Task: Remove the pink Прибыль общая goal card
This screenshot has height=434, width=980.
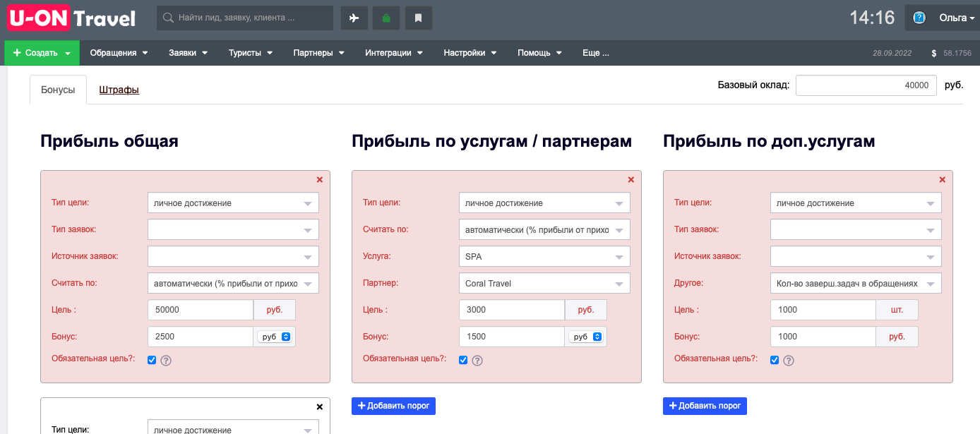Action: point(320,180)
